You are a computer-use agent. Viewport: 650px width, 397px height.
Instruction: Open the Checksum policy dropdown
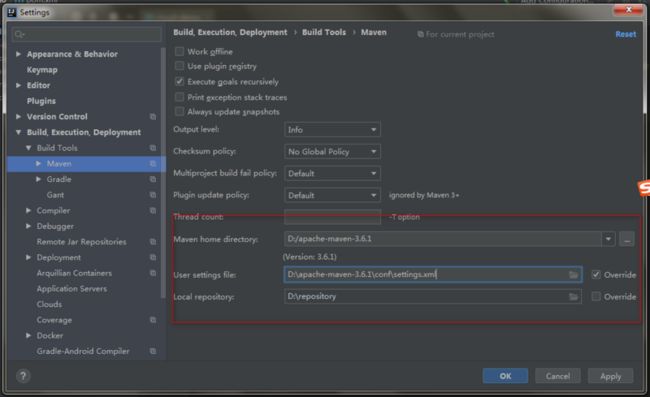(x=332, y=152)
